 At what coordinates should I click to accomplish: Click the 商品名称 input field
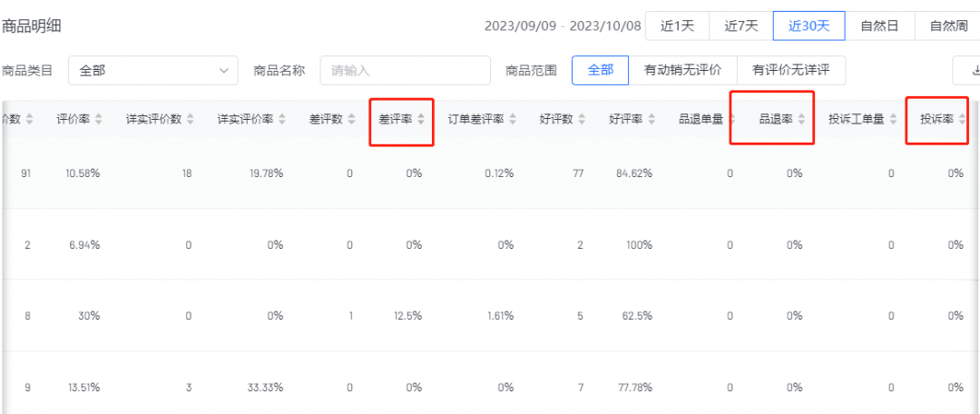405,70
